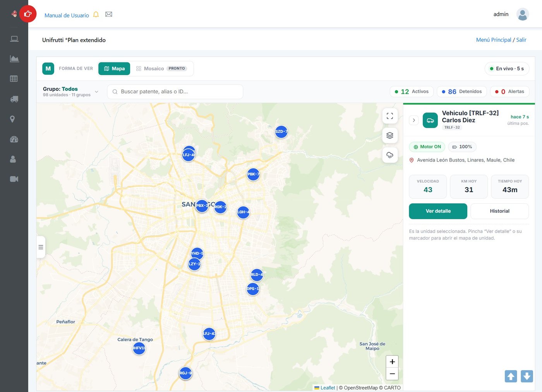542x392 pixels.
Task: Filter by 12 Activos
Action: (x=412, y=91)
